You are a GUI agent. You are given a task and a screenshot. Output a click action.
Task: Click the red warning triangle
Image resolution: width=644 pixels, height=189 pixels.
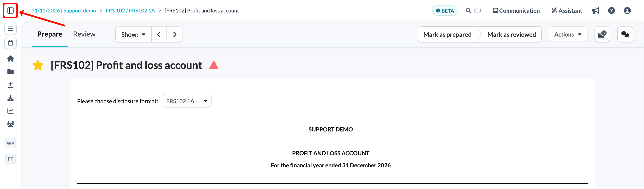point(214,65)
